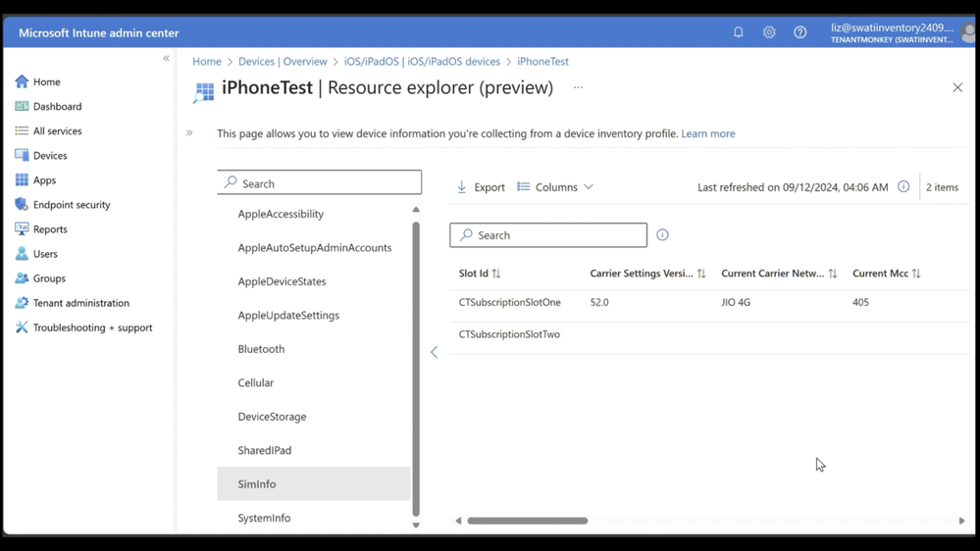
Task: Click the Groups icon in the sidebar
Action: coord(22,278)
